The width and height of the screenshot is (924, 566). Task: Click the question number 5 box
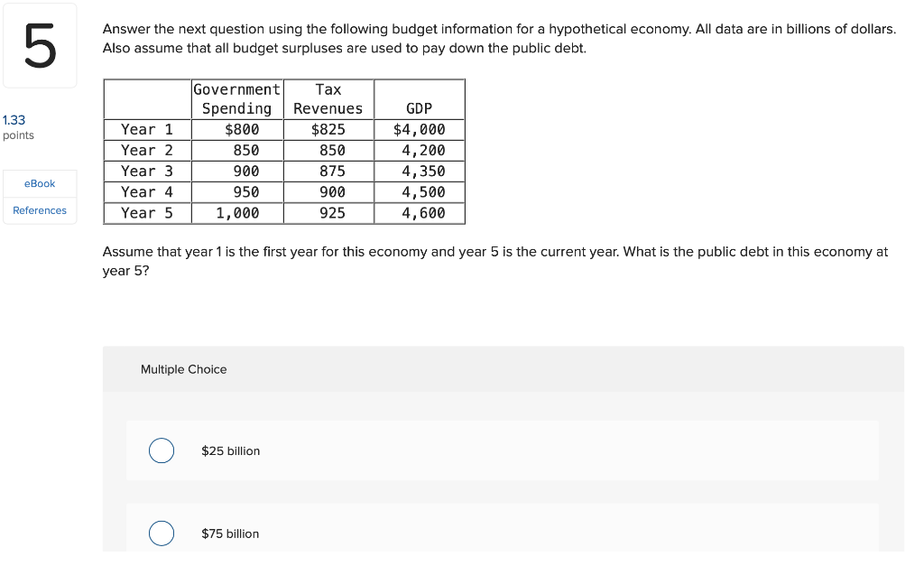pos(40,45)
